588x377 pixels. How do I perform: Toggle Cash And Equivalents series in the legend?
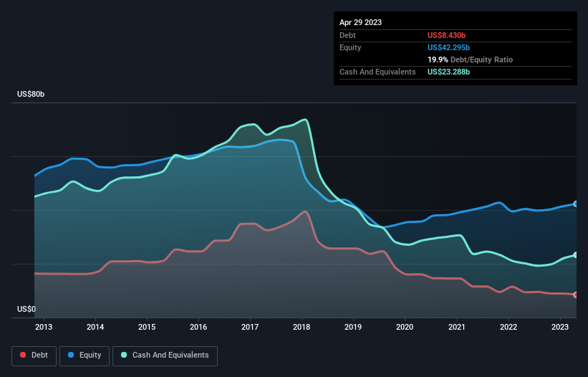tap(165, 355)
